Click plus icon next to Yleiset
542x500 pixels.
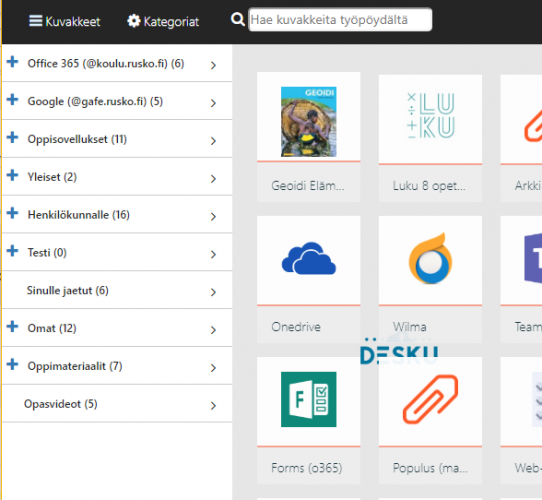[x=12, y=175]
